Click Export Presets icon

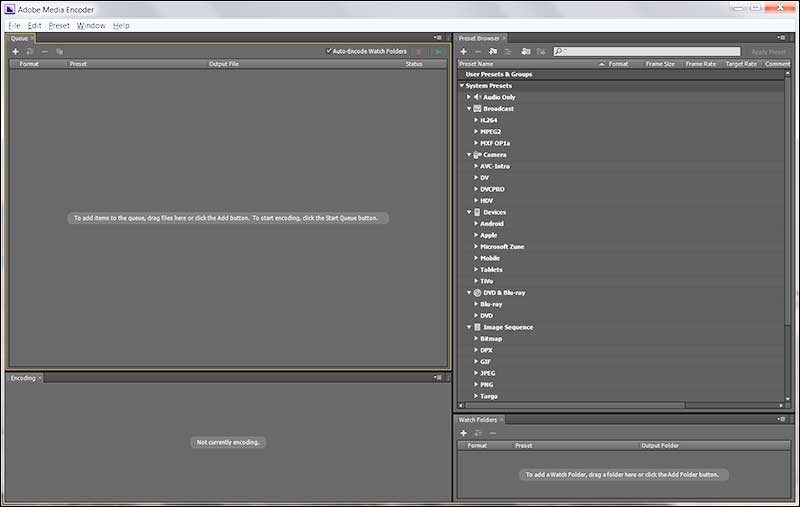[541, 52]
